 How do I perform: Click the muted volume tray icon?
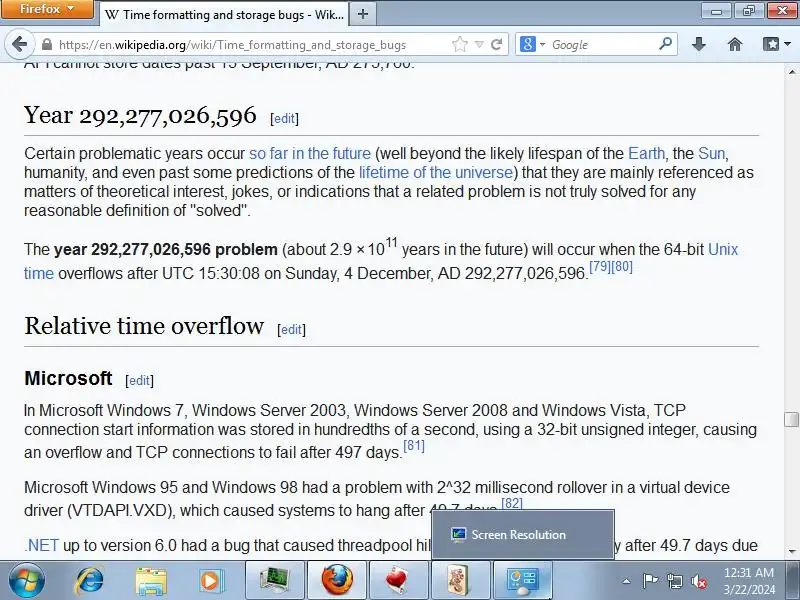pos(699,581)
